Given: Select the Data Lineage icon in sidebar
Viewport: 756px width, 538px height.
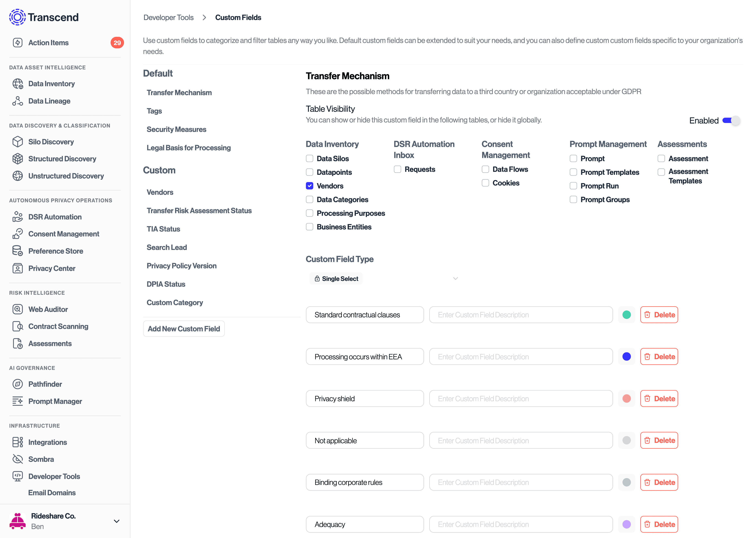Looking at the screenshot, I should click(x=18, y=101).
